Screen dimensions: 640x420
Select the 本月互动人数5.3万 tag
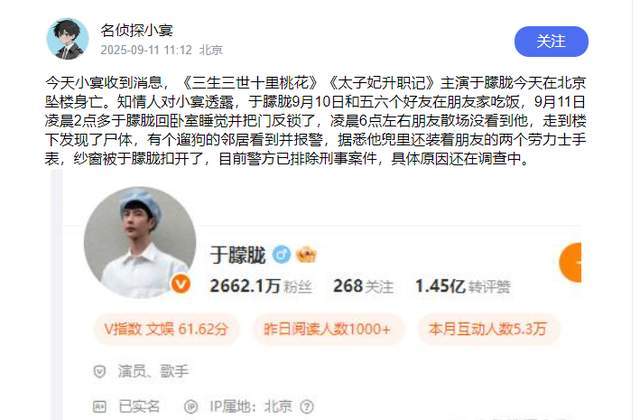488,329
